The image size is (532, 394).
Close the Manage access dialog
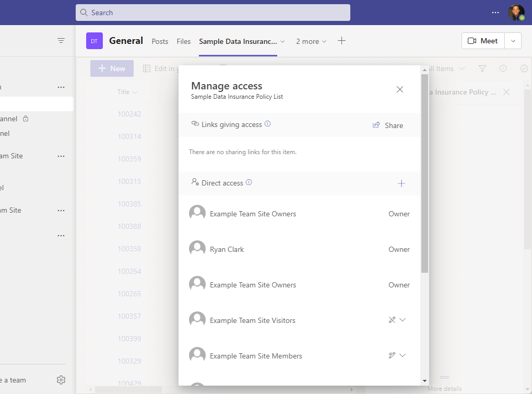click(x=400, y=89)
